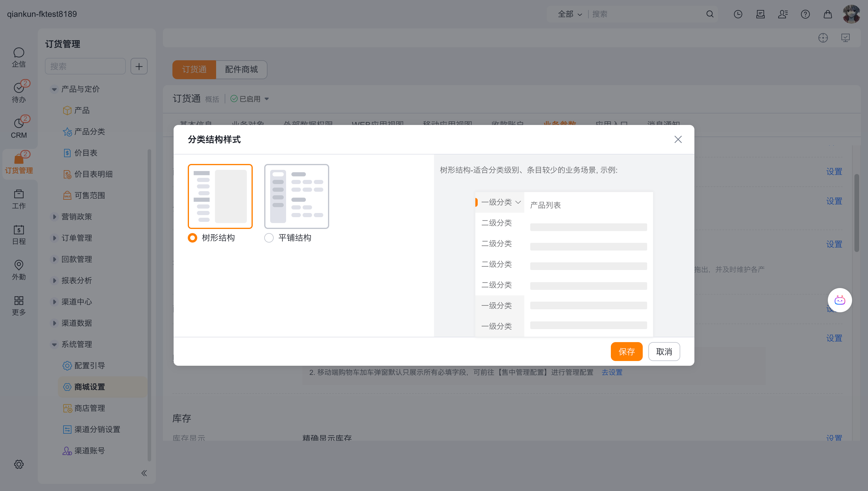
Task: Close the 分类结构样式 dialog
Action: [678, 139]
